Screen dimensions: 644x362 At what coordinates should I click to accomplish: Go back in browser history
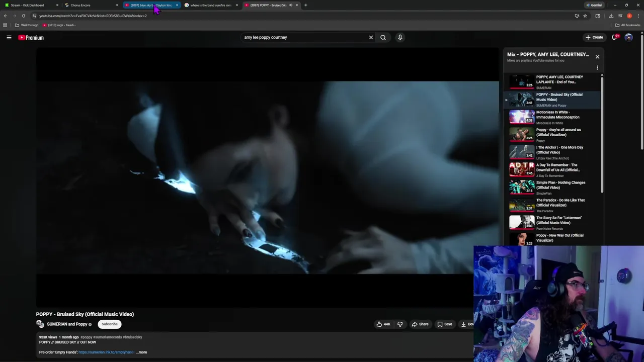pos(6,16)
